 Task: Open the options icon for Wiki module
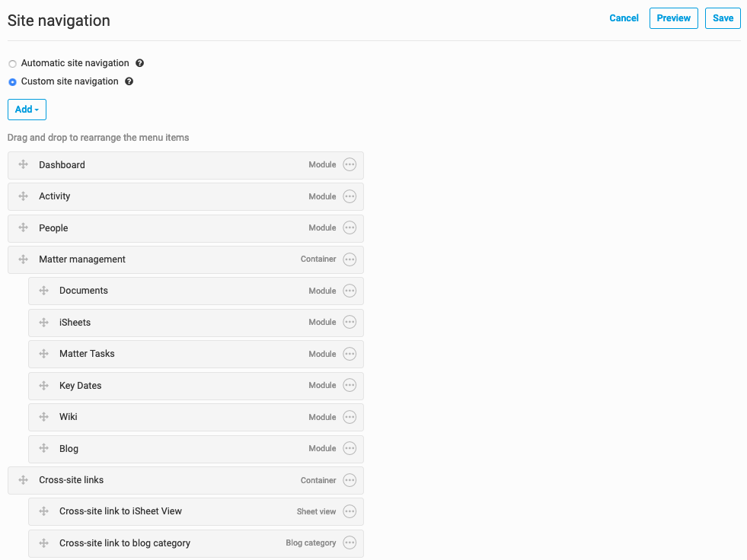[350, 417]
